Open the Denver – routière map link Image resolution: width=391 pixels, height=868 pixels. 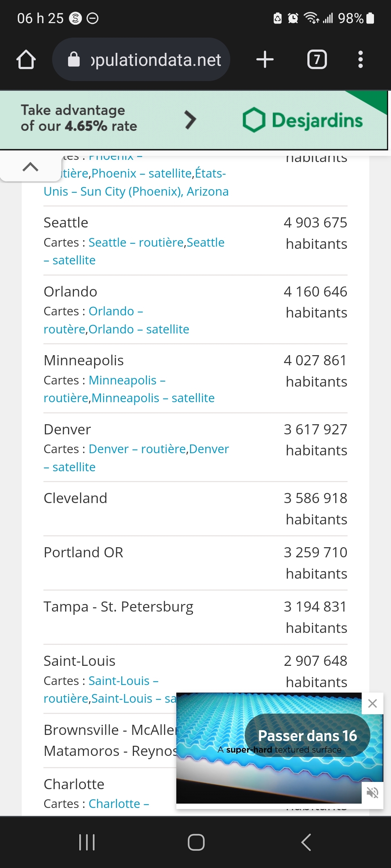pyautogui.click(x=137, y=449)
